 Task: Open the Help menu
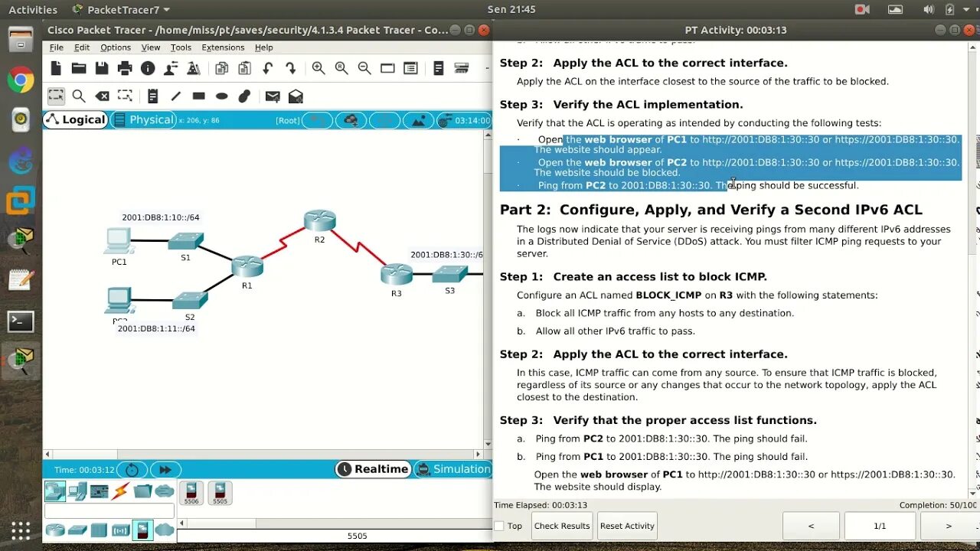point(263,47)
